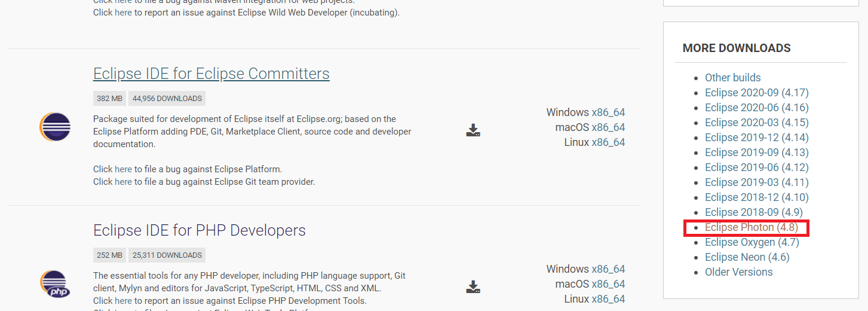Click 'here' to report Wild Web Developer issue
868x311 pixels.
tap(123, 12)
